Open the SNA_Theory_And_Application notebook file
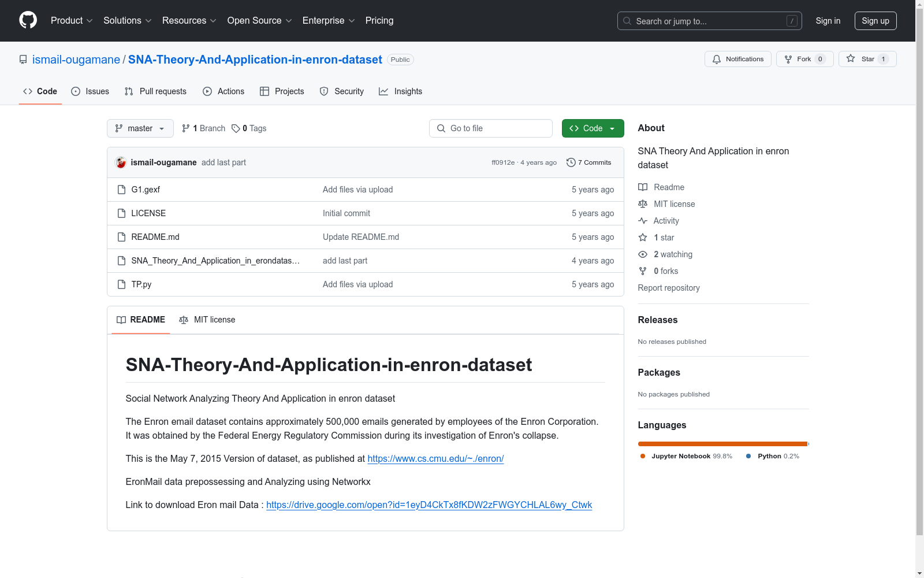924x578 pixels. [x=215, y=261]
